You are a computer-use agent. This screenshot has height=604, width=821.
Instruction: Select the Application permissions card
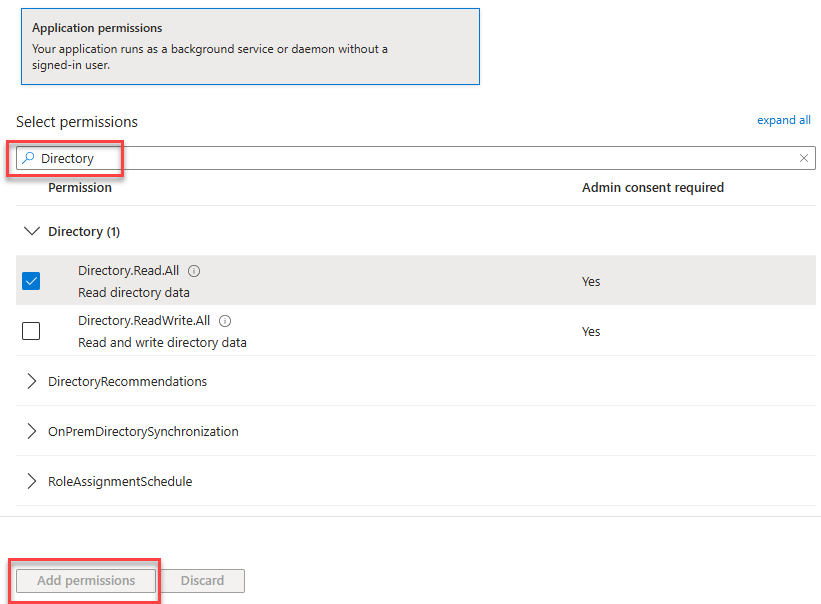(x=250, y=46)
